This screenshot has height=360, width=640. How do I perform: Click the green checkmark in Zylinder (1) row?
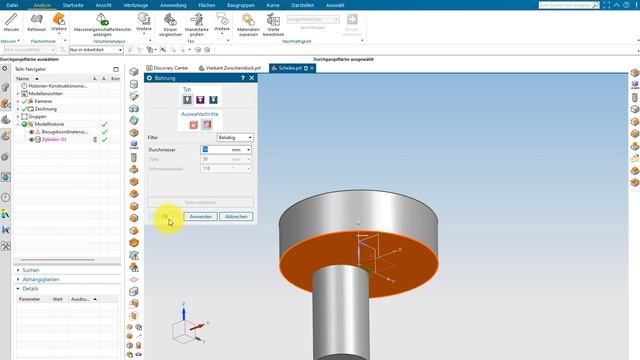click(104, 140)
